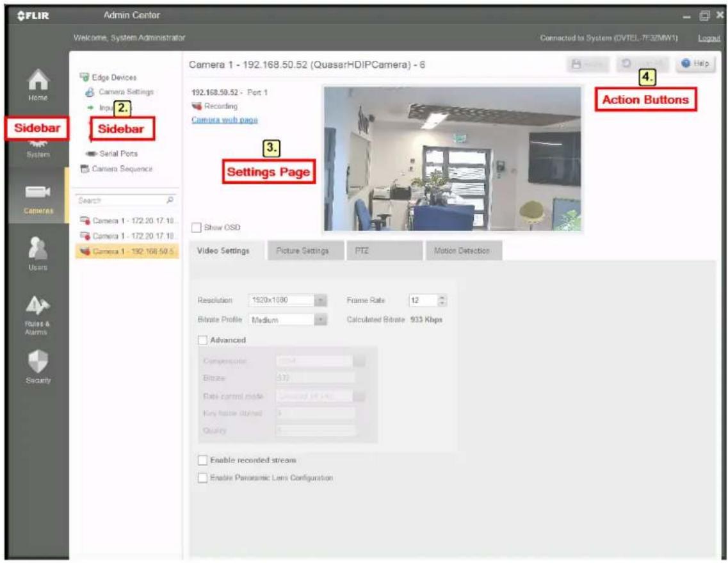
Task: Click the Save action button
Action: [x=588, y=64]
